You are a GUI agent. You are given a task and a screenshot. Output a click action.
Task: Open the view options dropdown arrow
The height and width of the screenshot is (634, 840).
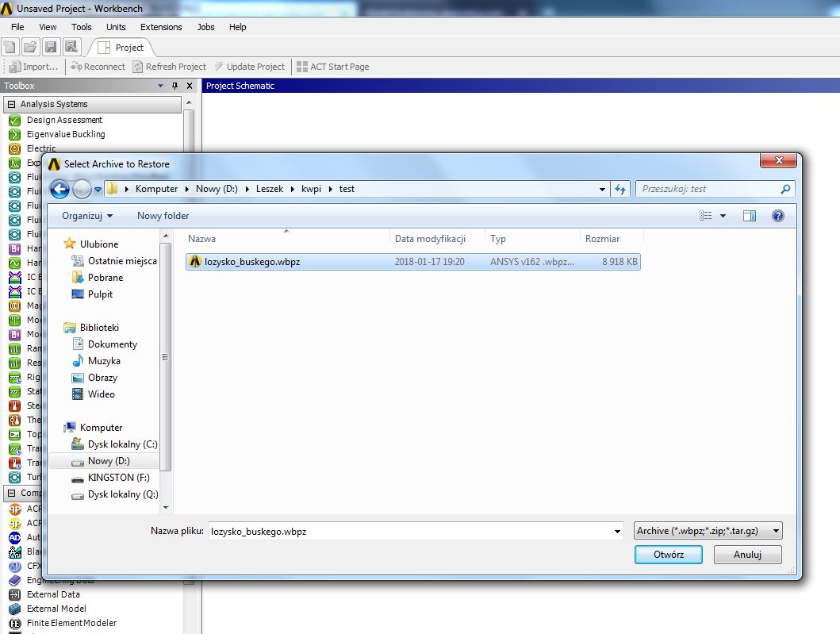tap(723, 216)
